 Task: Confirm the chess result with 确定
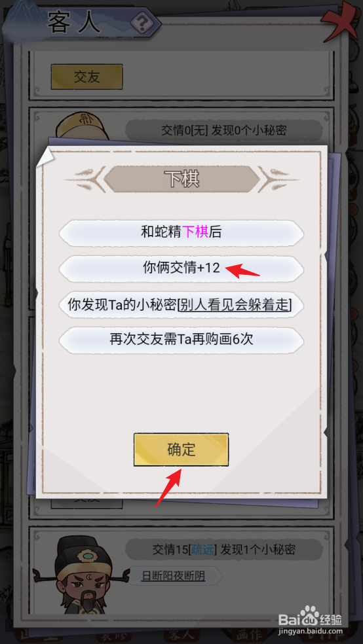181,450
